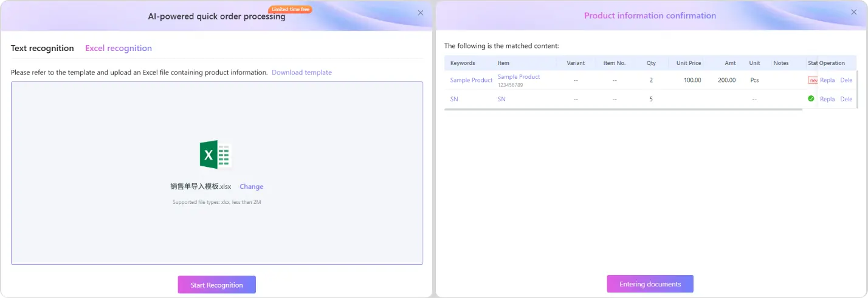Viewport: 868px width, 298px height.
Task: Click the Item column header
Action: pos(503,63)
